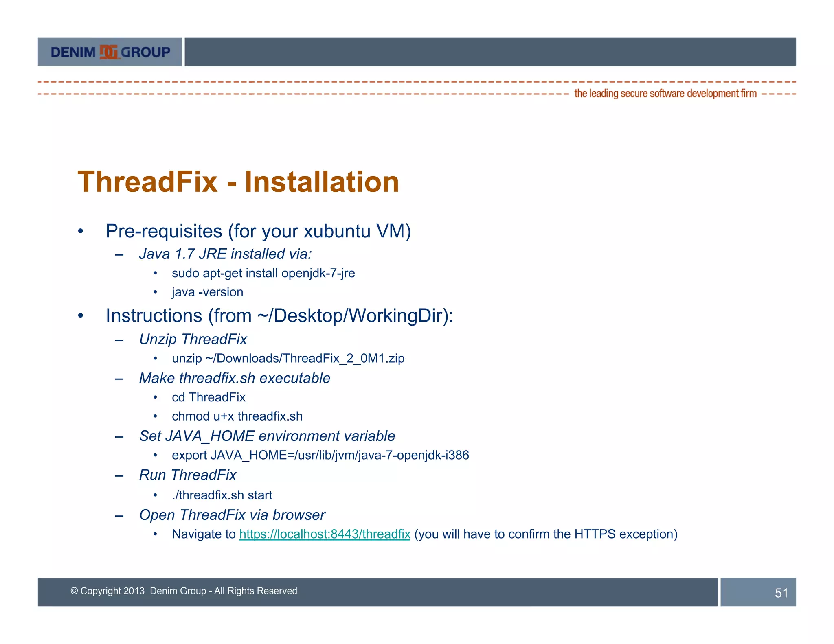
Task: Click the slide number 51
Action: [781, 593]
